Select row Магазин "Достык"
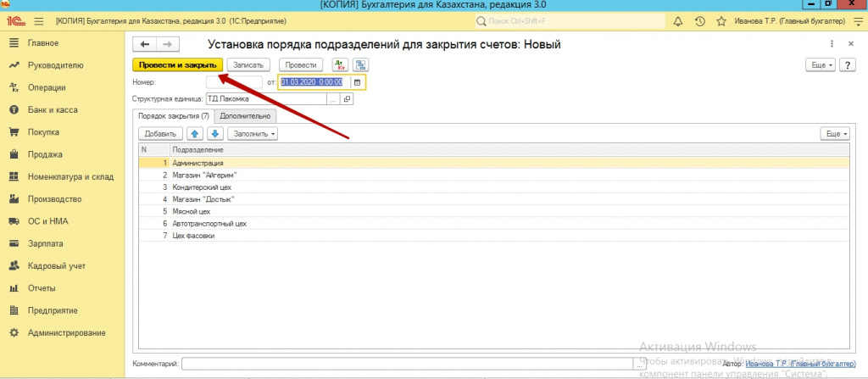868x379 pixels. [494, 199]
